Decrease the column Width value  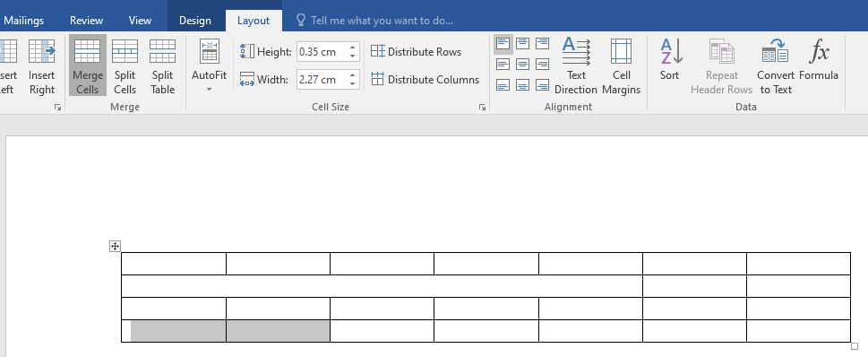tap(353, 83)
